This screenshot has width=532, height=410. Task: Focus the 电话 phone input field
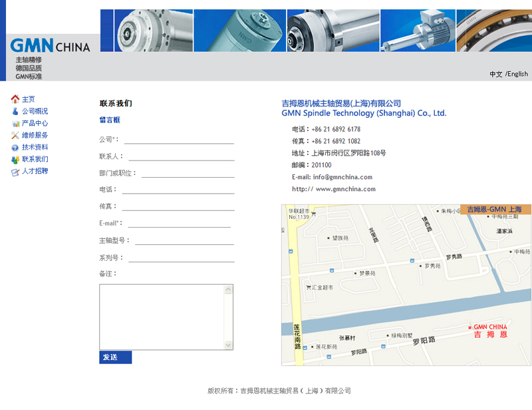pyautogui.click(x=178, y=190)
